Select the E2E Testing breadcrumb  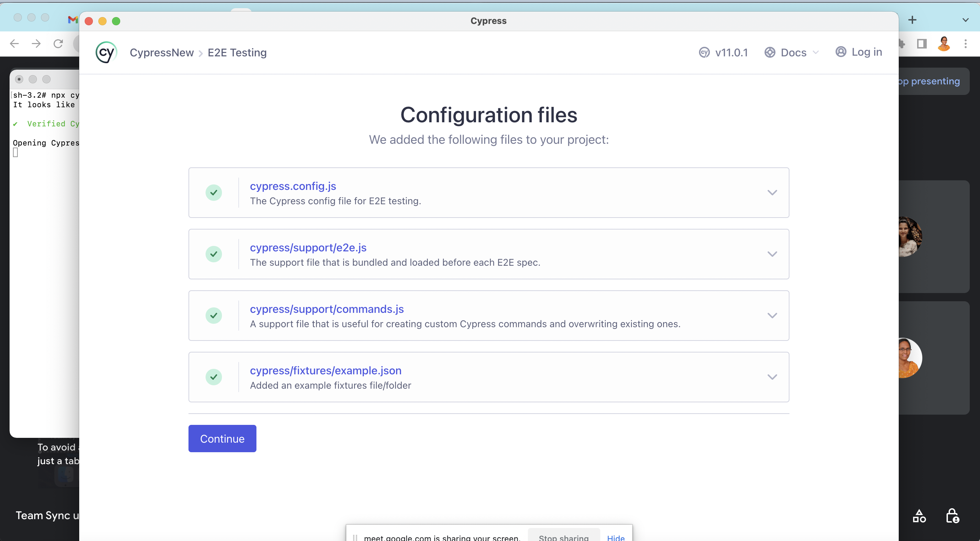click(x=237, y=53)
